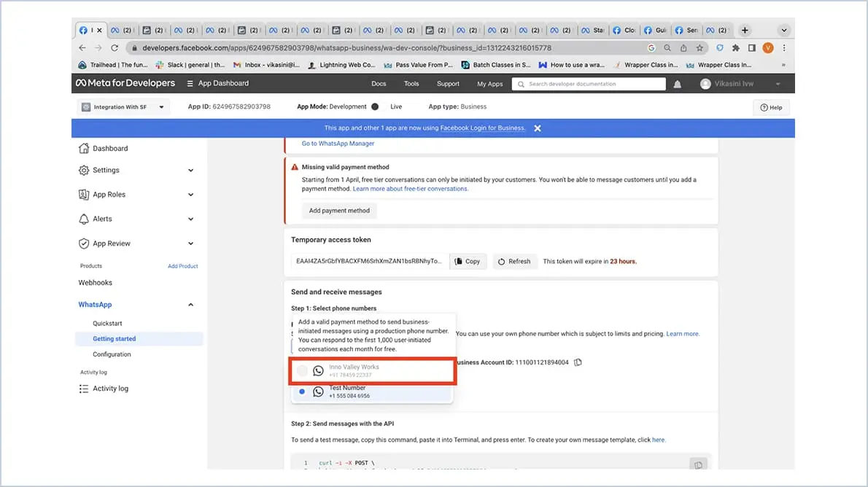Open the Docs menu

[379, 84]
